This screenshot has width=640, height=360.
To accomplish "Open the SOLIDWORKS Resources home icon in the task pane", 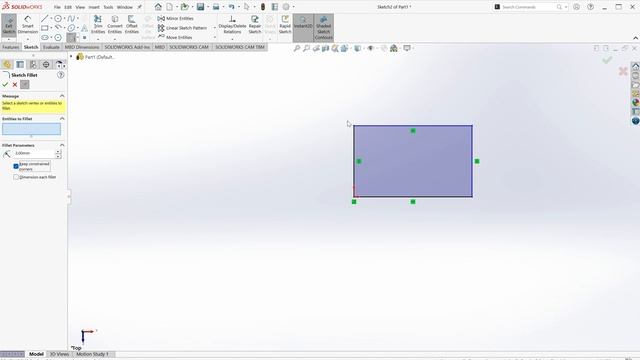I will (636, 66).
